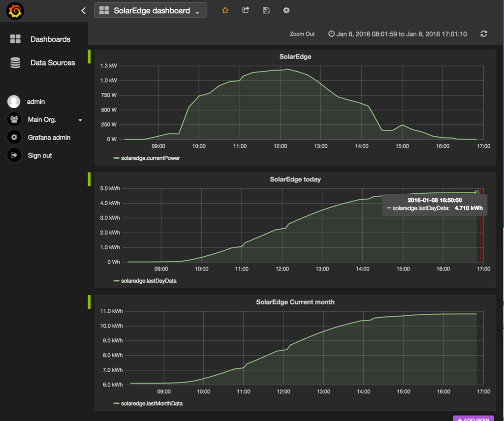This screenshot has width=504, height=421.
Task: Open the SolarEdge today panel title menu
Action: 295,179
